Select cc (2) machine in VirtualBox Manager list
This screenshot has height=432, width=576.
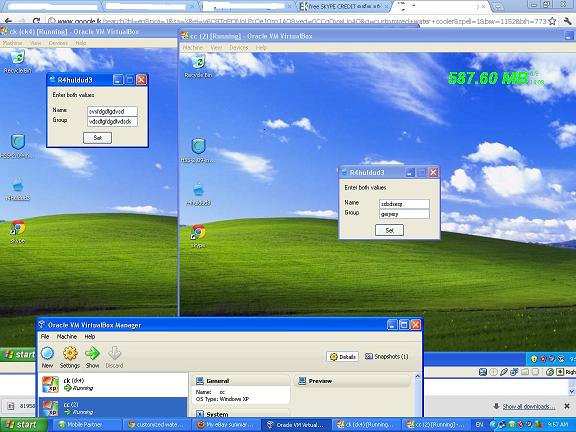[x=113, y=407]
